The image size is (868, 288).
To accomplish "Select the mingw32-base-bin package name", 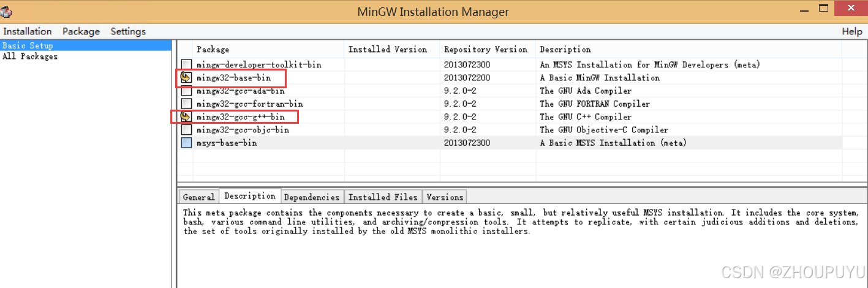I will pos(233,78).
